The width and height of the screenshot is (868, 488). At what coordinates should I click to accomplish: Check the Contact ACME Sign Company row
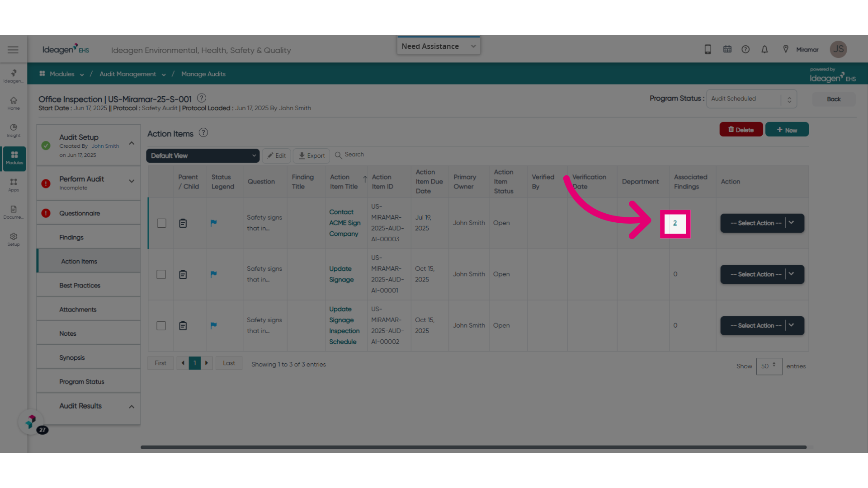click(x=161, y=223)
